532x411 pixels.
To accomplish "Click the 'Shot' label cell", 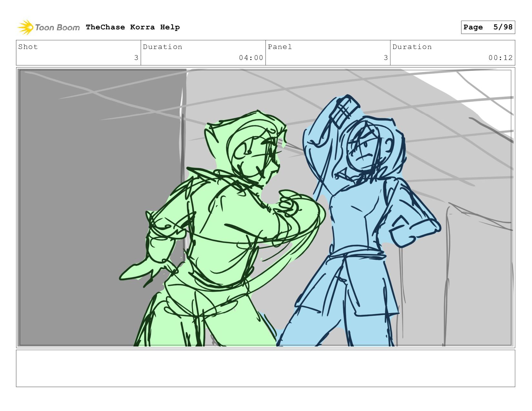I will click(78, 53).
